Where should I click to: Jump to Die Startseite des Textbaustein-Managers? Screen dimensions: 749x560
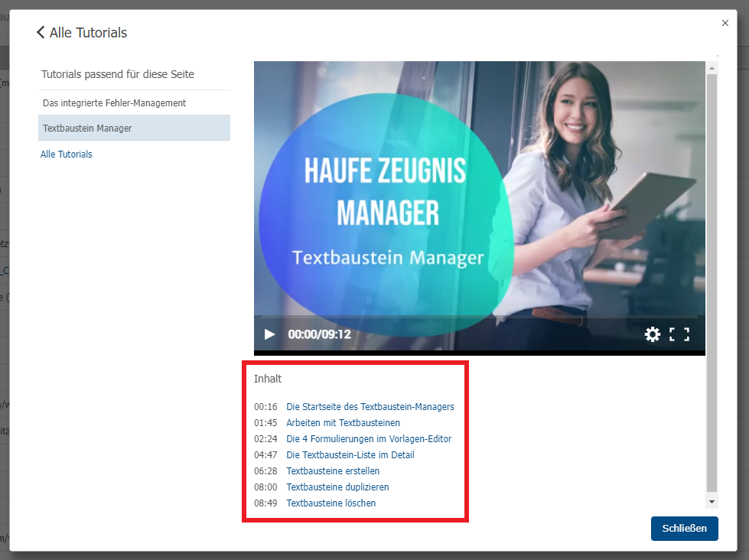370,407
